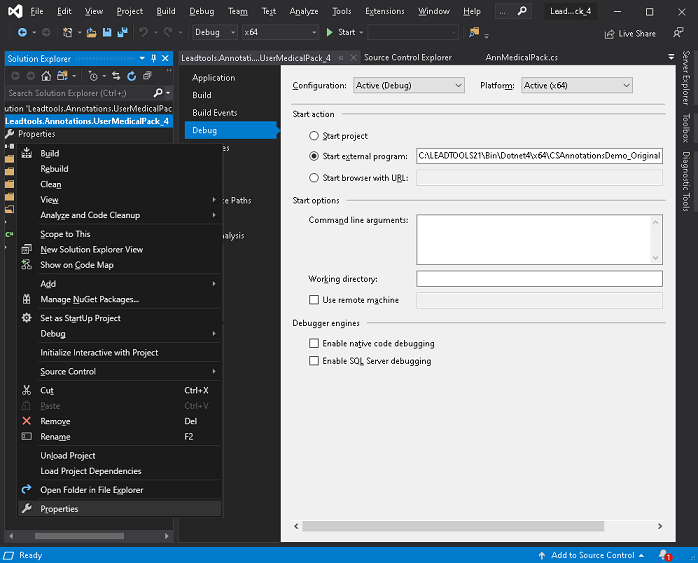
Task: Click the Working directory input field
Action: [x=539, y=279]
